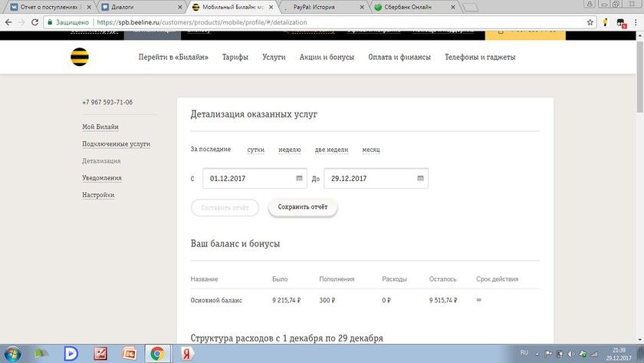The height and width of the screenshot is (363, 644).
Task: Go to Мой Билайн in sidebar
Action: 100,127
